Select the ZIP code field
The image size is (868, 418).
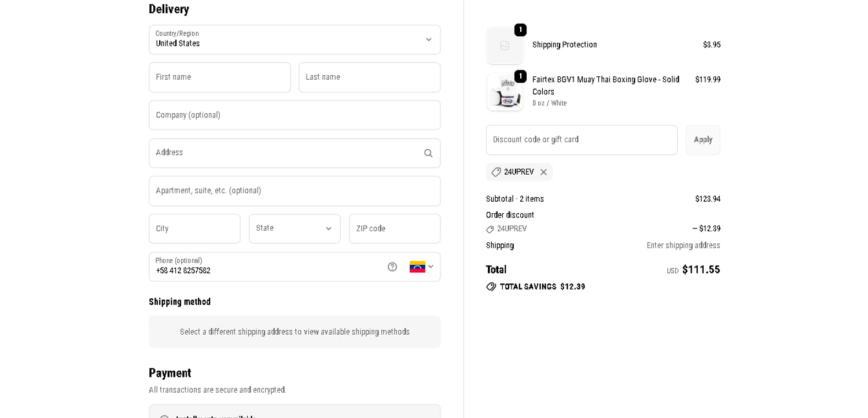[x=394, y=229]
